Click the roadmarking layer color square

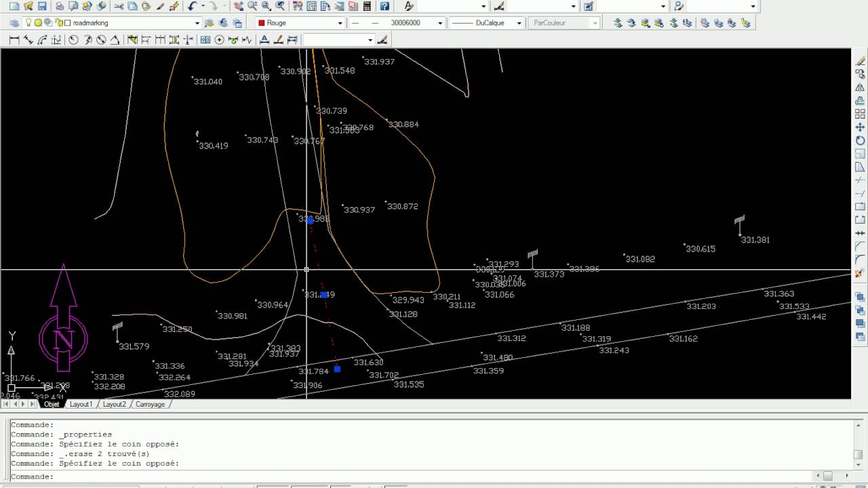pyautogui.click(x=67, y=22)
